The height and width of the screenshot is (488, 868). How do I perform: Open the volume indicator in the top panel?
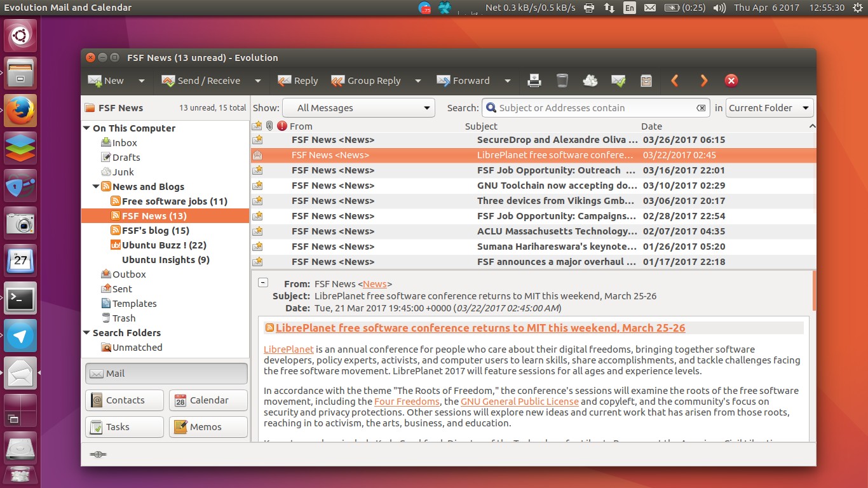[x=719, y=8]
